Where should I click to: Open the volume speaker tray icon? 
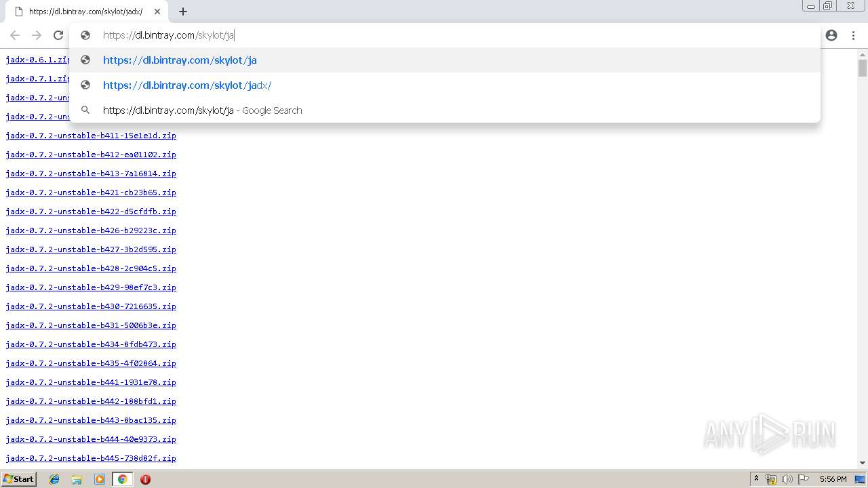[x=787, y=479]
